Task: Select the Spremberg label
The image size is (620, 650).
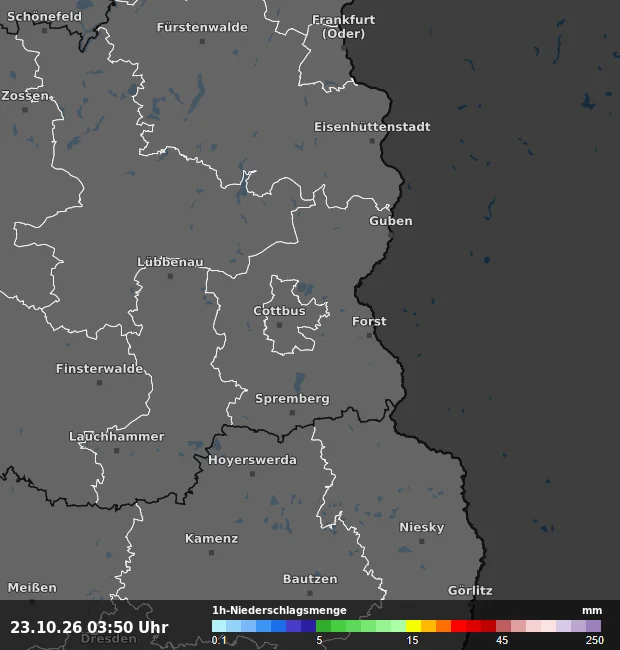Action: click(292, 399)
